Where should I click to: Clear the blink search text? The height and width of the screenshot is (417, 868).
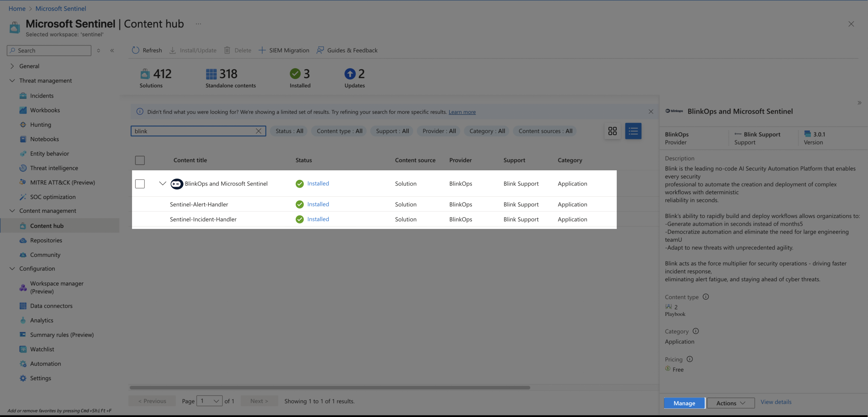[x=258, y=131]
